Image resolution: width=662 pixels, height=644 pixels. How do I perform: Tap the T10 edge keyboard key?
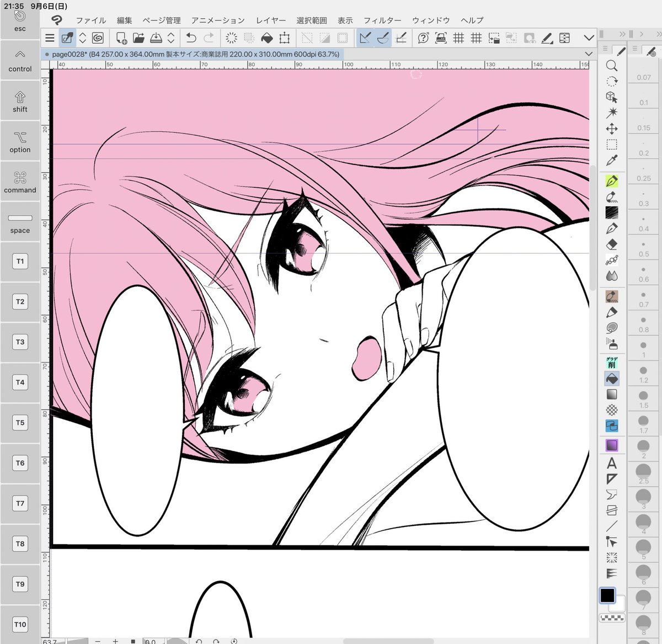(x=20, y=624)
